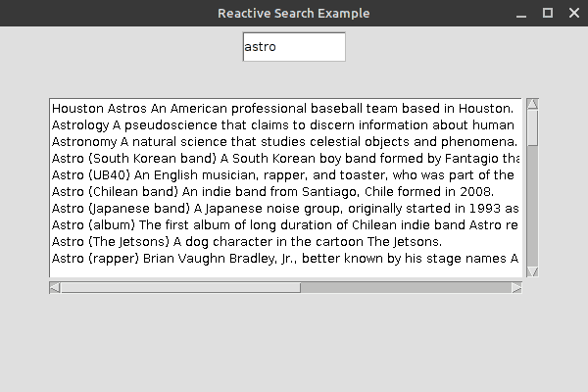Select the Astro (album) row
Screen dimensions: 588x392
point(282,224)
